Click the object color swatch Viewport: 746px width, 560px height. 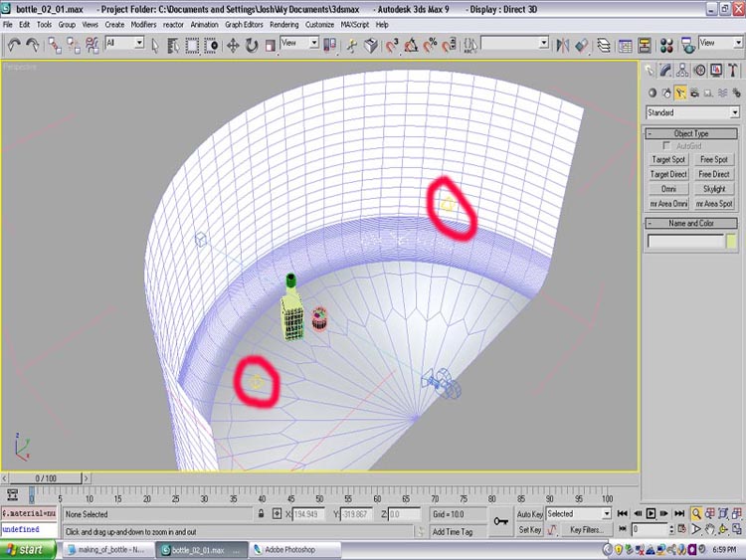click(732, 241)
